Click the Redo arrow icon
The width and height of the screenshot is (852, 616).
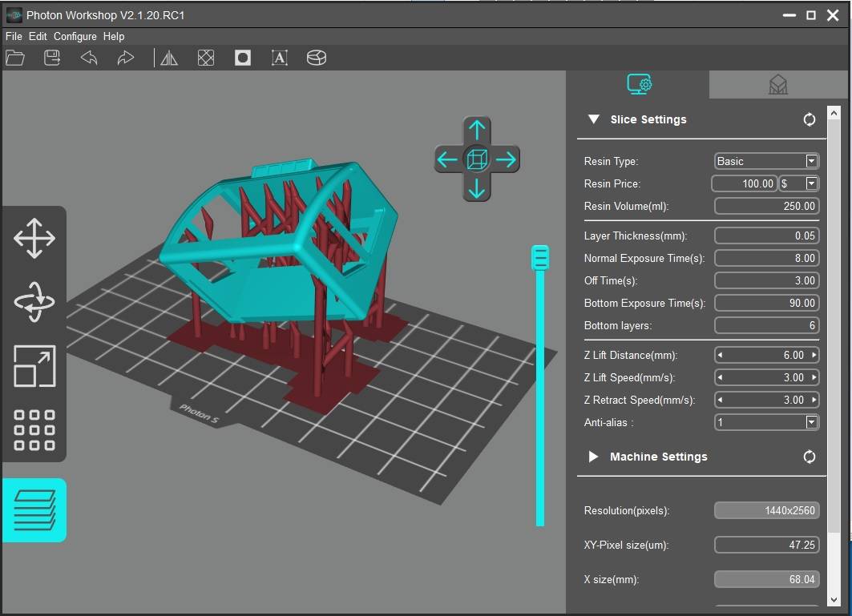tap(126, 58)
